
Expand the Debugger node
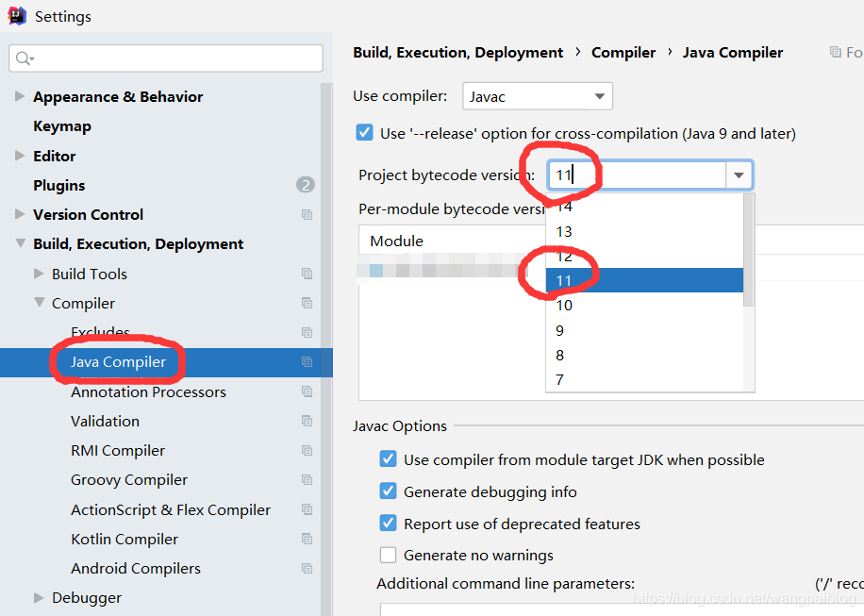coord(39,598)
